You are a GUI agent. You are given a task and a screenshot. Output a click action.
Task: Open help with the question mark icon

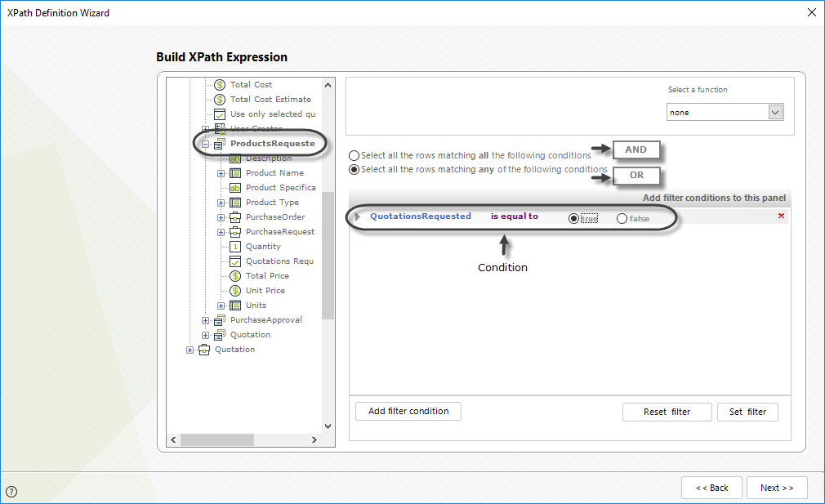coord(11,492)
